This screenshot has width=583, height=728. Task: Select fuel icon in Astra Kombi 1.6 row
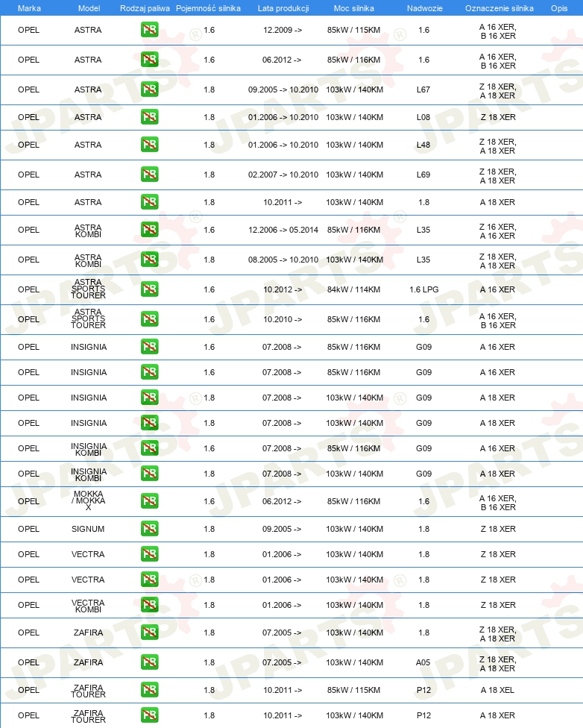(149, 229)
